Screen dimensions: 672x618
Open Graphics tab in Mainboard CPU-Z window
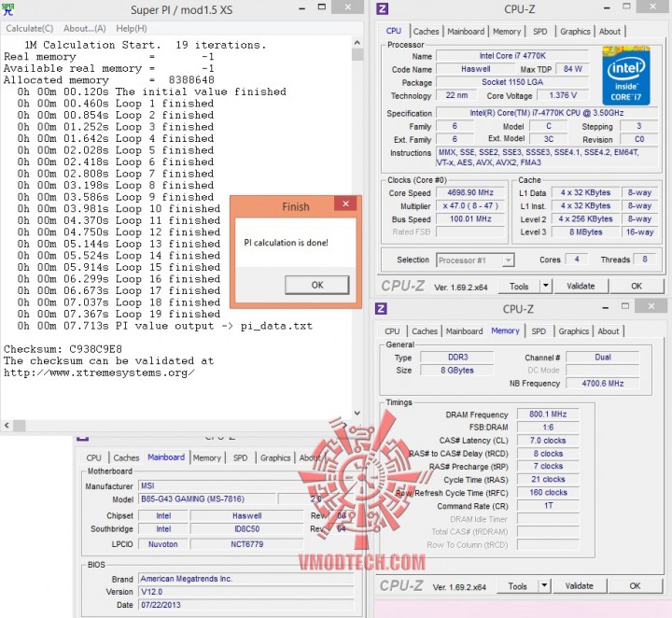pyautogui.click(x=275, y=457)
